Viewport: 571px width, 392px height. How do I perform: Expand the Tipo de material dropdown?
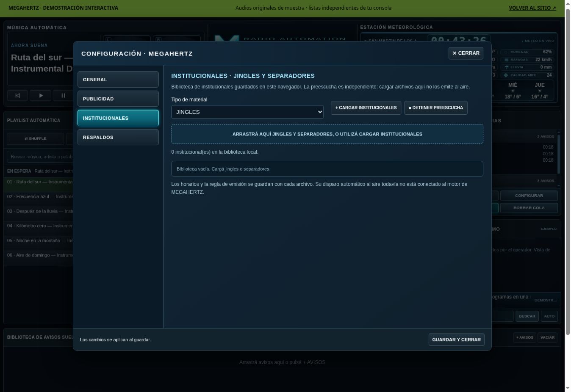point(247,112)
